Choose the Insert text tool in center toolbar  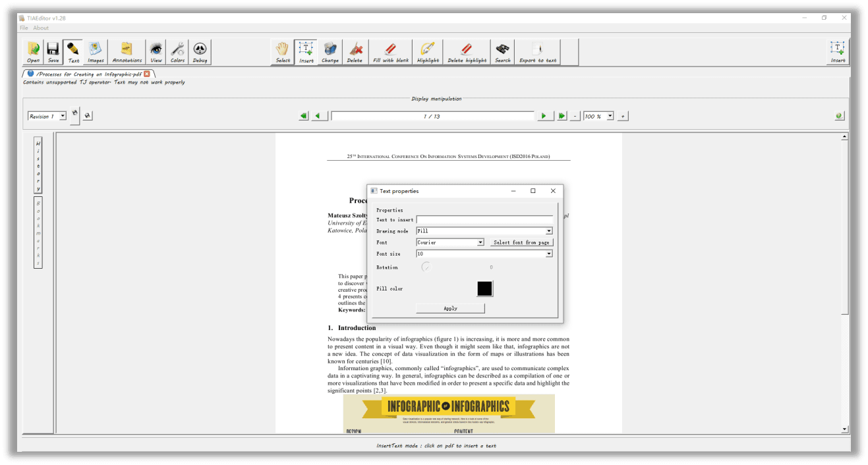pos(306,52)
